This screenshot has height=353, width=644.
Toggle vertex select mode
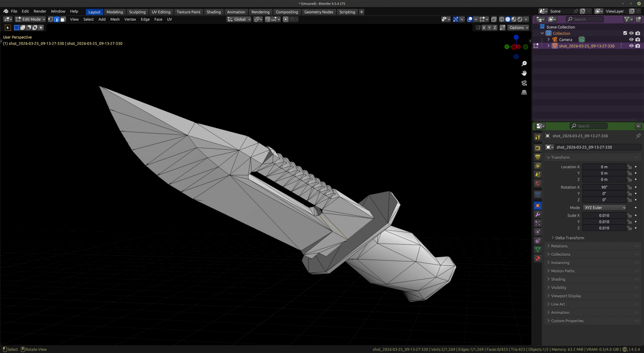pyautogui.click(x=51, y=19)
